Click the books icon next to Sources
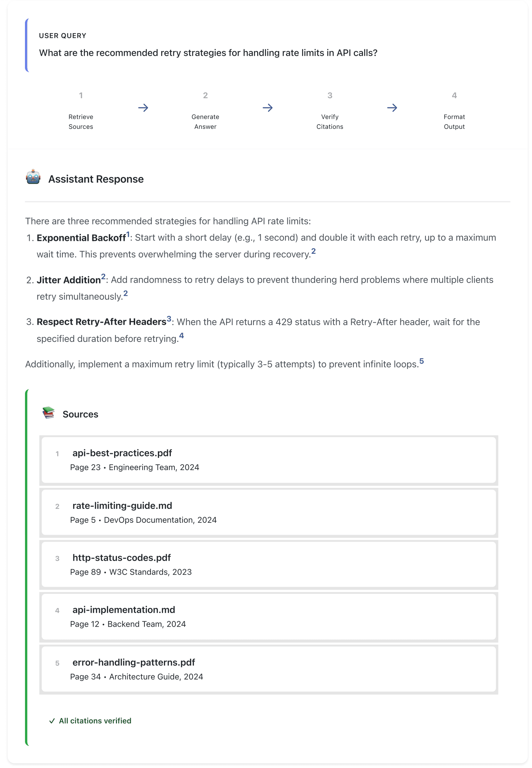The image size is (532, 768). (x=48, y=413)
